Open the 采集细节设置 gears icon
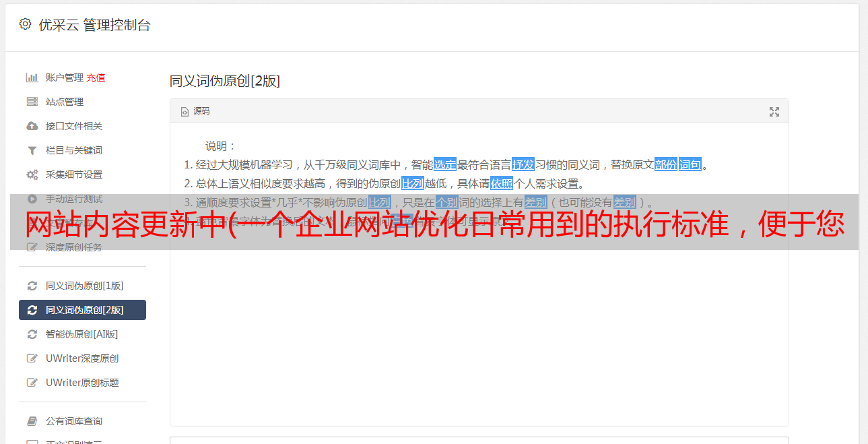The width and height of the screenshot is (868, 444). [32, 175]
